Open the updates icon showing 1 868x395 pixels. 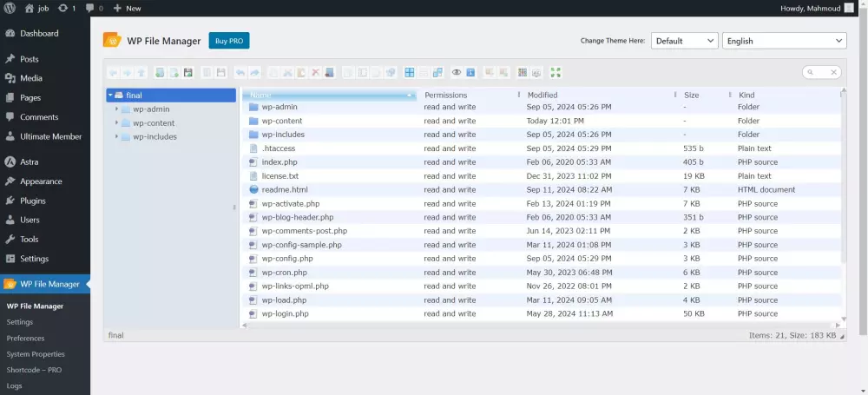pyautogui.click(x=67, y=9)
